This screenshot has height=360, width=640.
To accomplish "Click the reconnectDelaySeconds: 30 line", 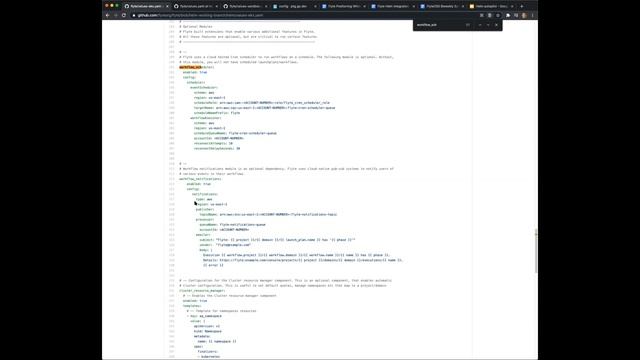I will coord(217,149).
